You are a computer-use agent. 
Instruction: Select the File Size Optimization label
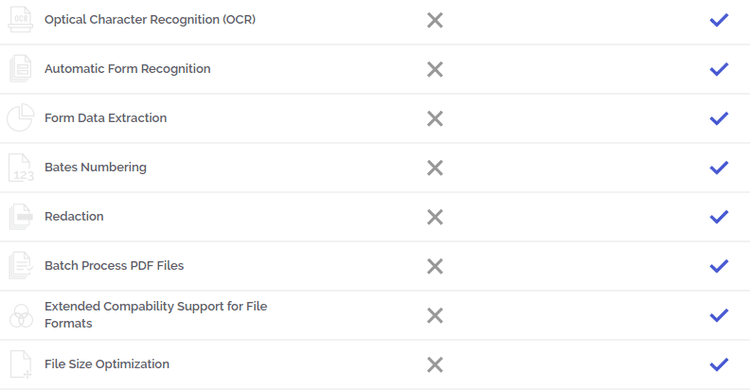(x=107, y=364)
